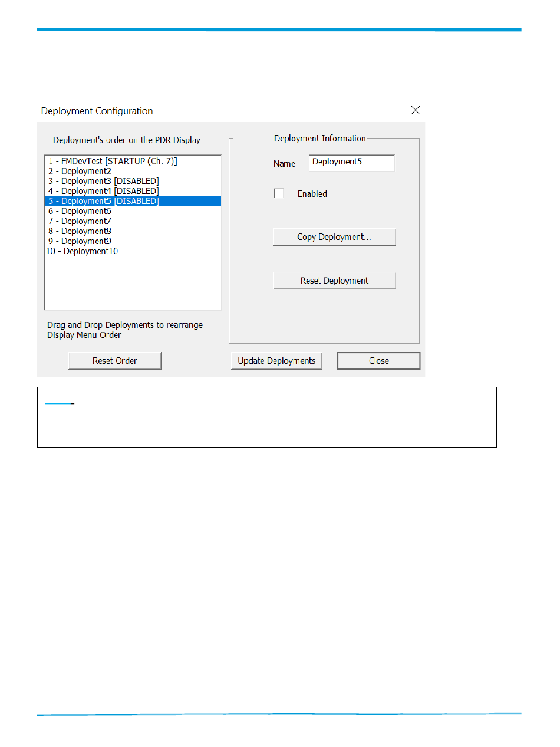Select 9 - Deployment9 in list

coord(133,241)
